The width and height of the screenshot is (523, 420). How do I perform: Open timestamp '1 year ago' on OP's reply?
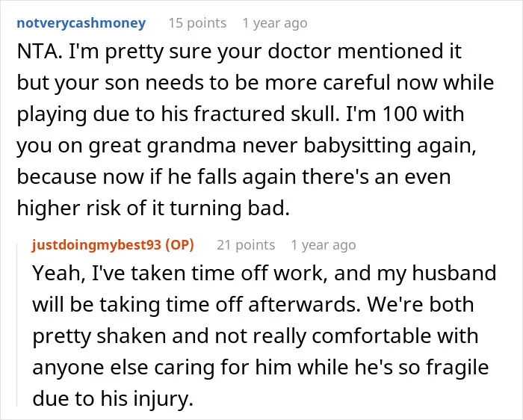tap(324, 245)
